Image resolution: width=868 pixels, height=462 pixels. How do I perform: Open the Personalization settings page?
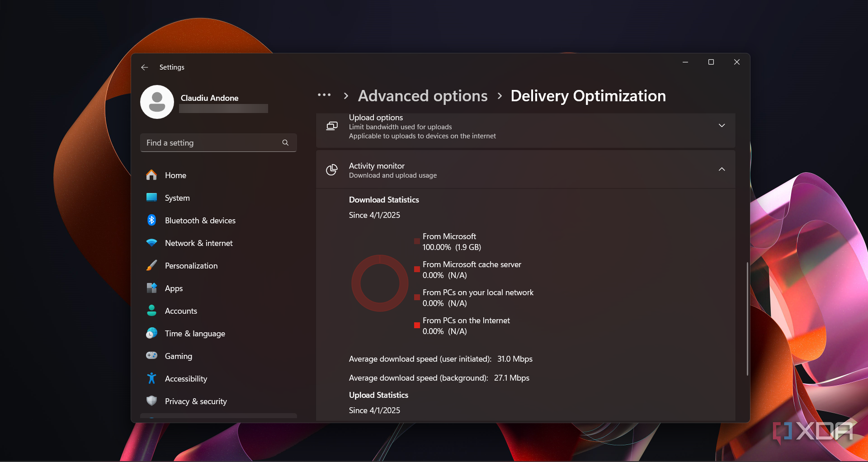(218, 265)
